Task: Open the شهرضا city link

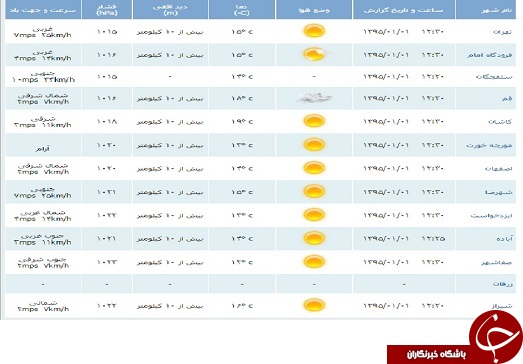Action: coord(499,192)
